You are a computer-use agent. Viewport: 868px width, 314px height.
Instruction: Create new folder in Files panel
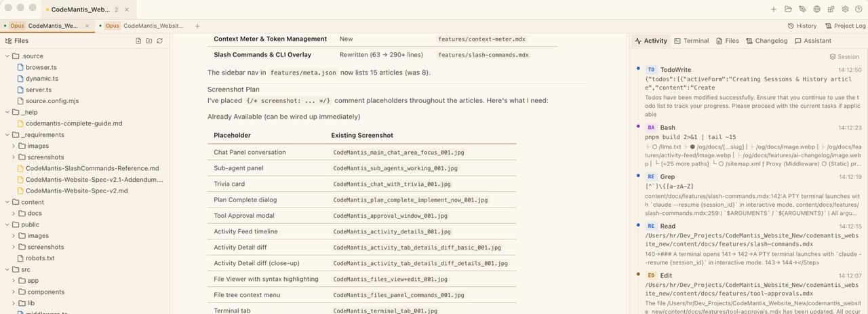tap(149, 41)
